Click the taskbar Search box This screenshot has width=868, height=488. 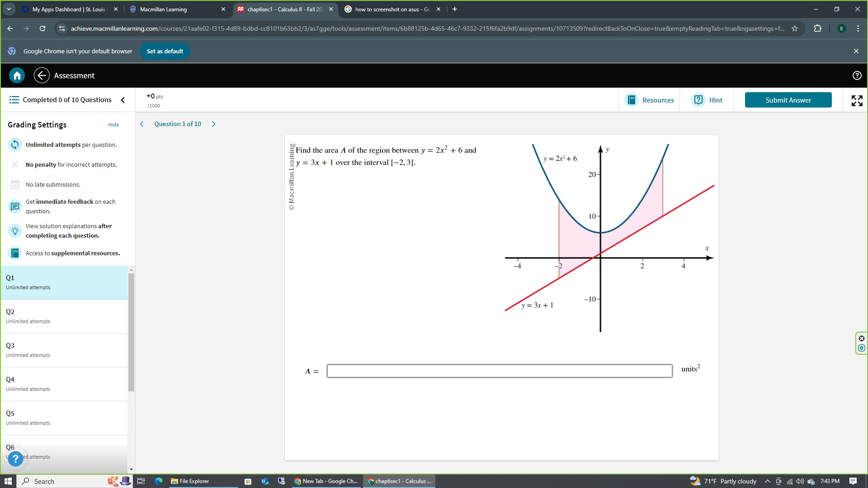pyautogui.click(x=75, y=481)
